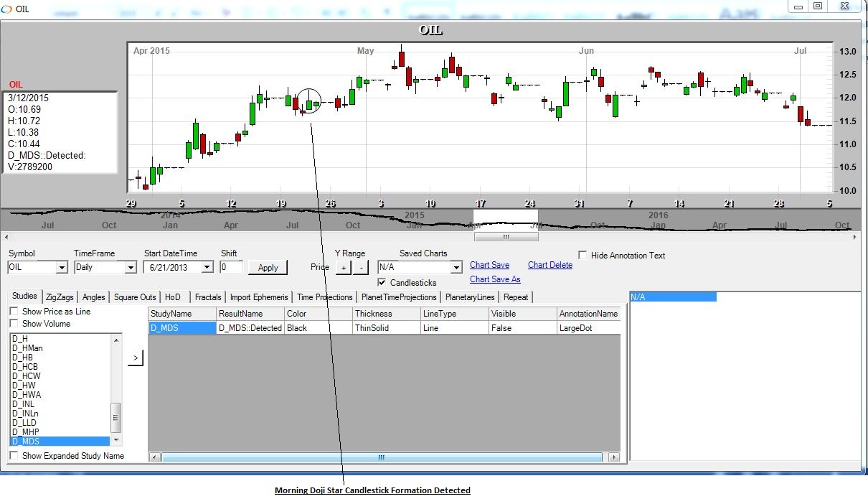Viewport: 868px width, 504px height.
Task: Click the add study arrow button
Action: [136, 358]
